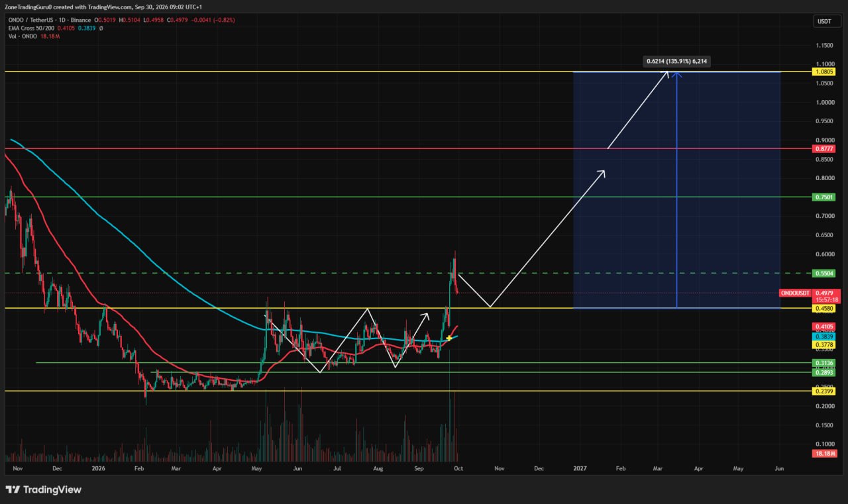Click the 0.7501 green price label
This screenshot has height=504, width=848.
click(823, 197)
